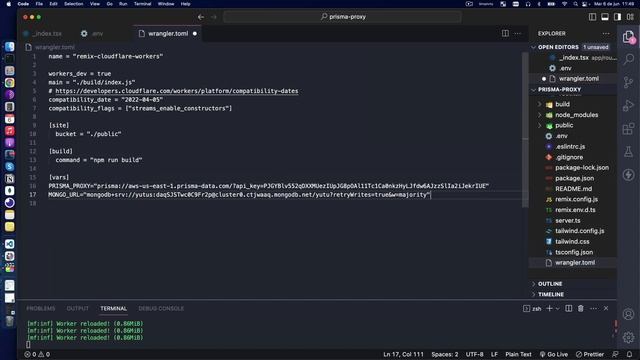640x360 pixels.
Task: Open Explorer Views and More Actions
Action: (x=606, y=33)
